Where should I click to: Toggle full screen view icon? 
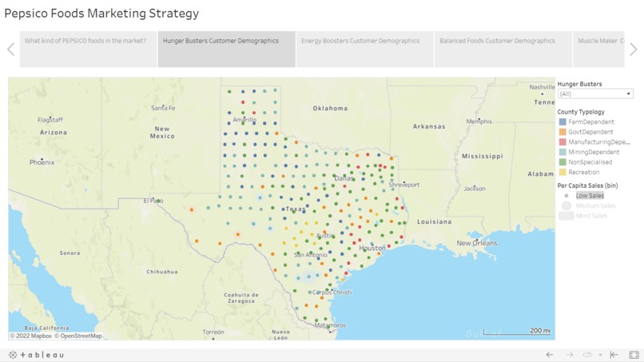(x=634, y=355)
